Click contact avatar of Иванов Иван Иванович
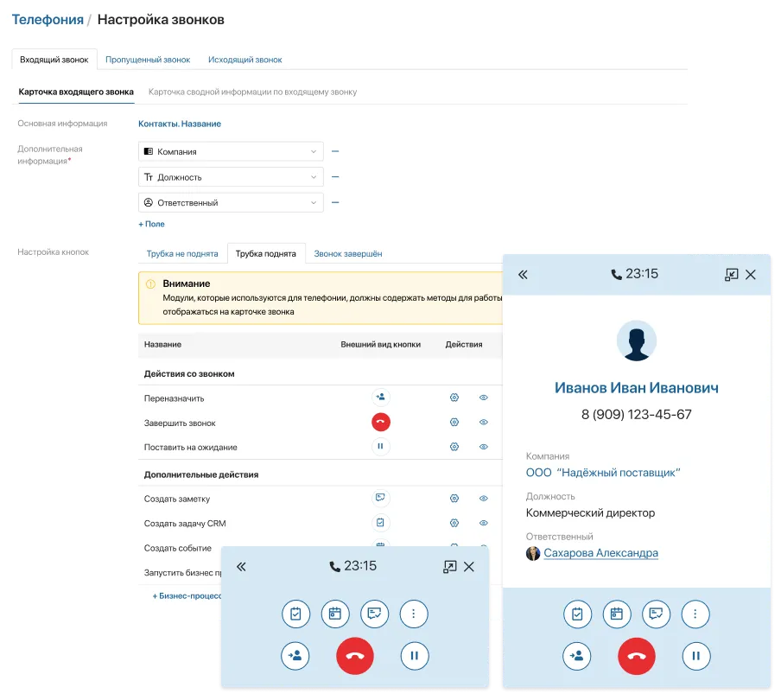 coord(636,342)
